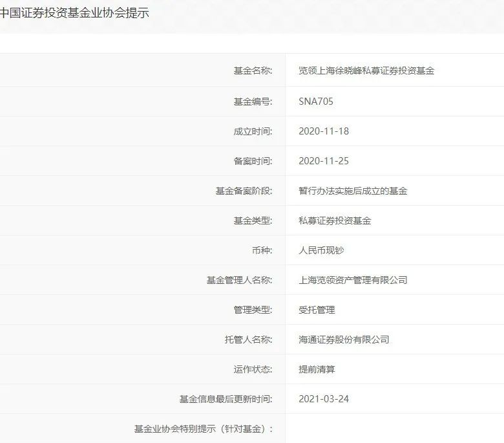Select the operation status 提前清算
Viewport: 504px width, 443px height.
pyautogui.click(x=317, y=369)
